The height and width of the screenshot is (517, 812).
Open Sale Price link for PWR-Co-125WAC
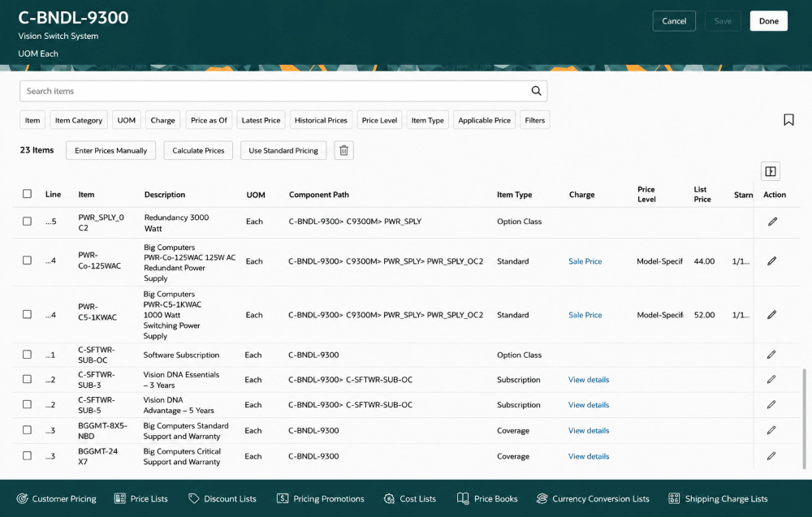click(585, 261)
